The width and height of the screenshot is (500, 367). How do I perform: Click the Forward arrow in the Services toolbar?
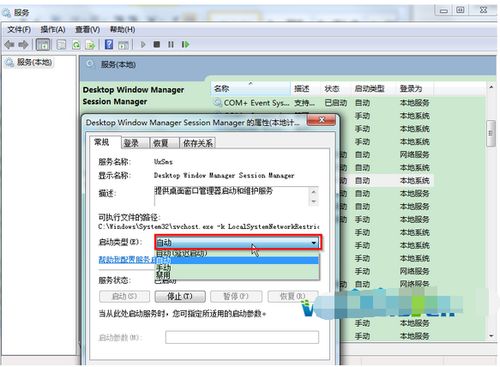23,44
